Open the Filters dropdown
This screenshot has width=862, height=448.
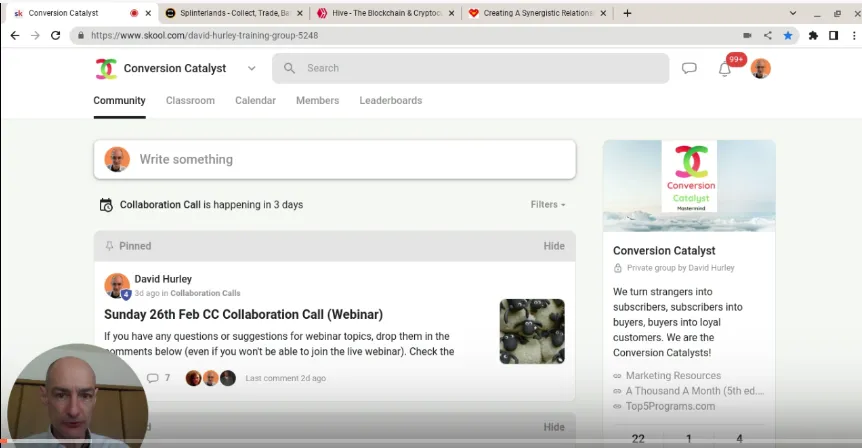(548, 204)
